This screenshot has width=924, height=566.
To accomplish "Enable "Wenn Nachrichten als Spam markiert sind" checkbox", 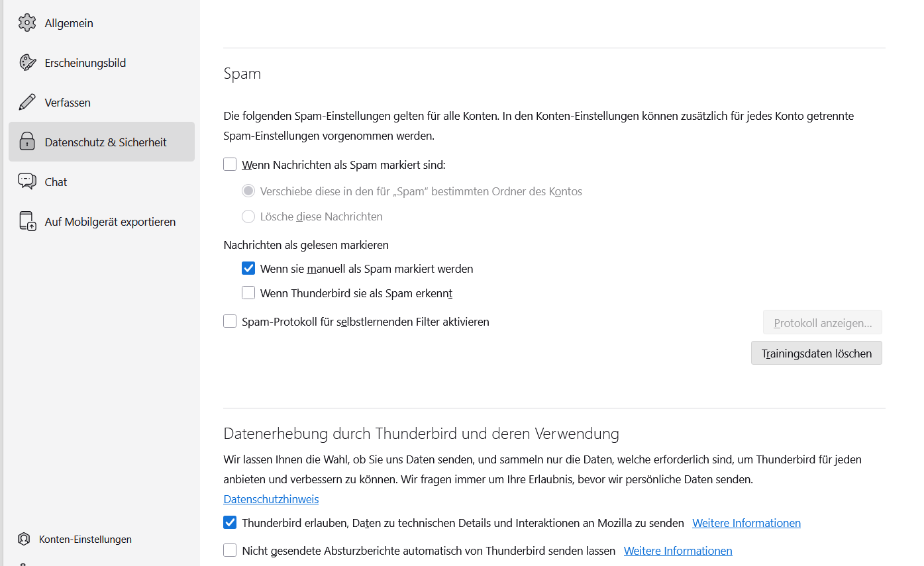I will point(230,165).
